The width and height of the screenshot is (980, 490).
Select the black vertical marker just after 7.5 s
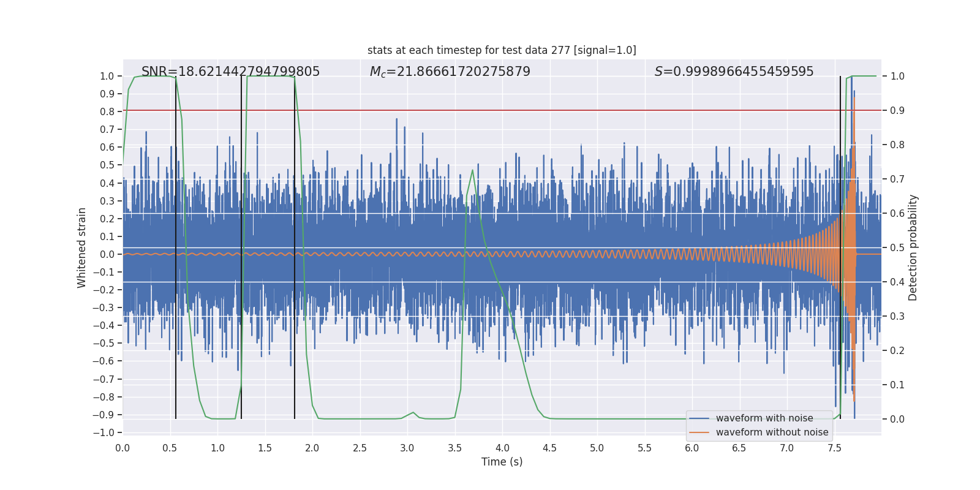840,247
